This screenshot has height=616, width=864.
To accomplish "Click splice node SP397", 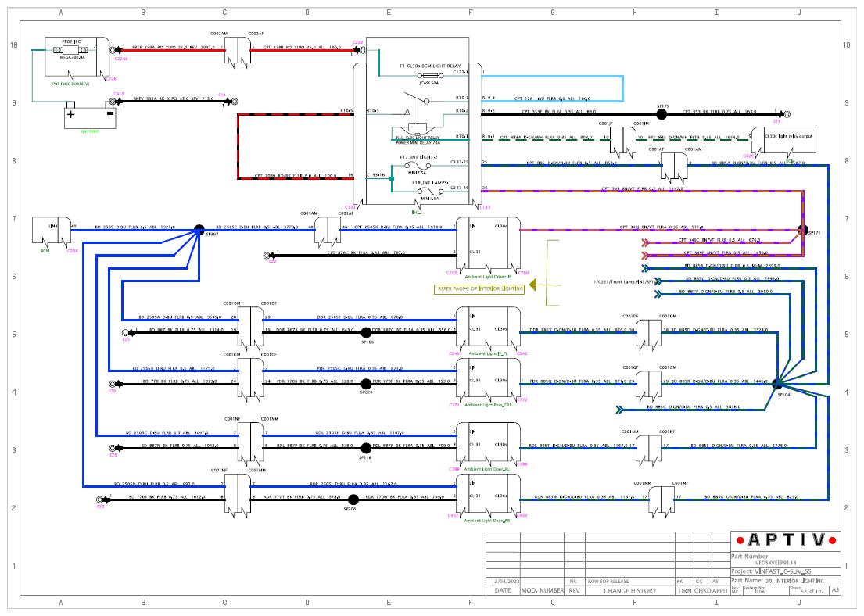I will coord(199,230).
